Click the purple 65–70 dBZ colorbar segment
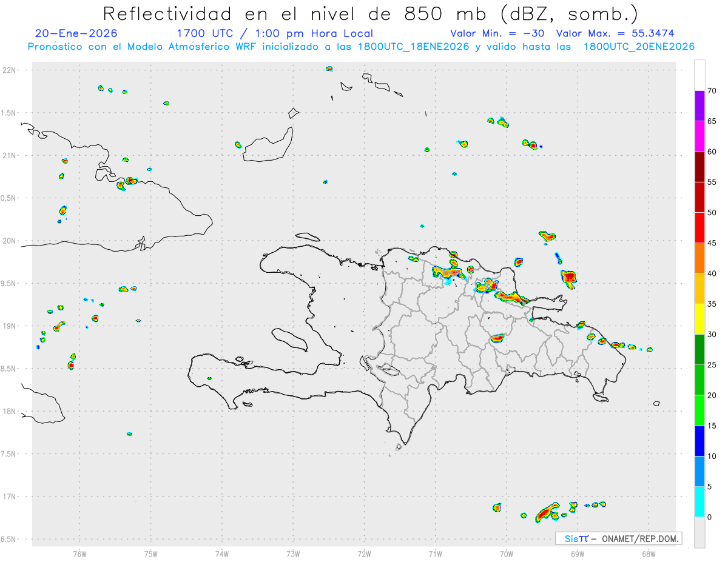This screenshot has width=728, height=562. tap(699, 106)
